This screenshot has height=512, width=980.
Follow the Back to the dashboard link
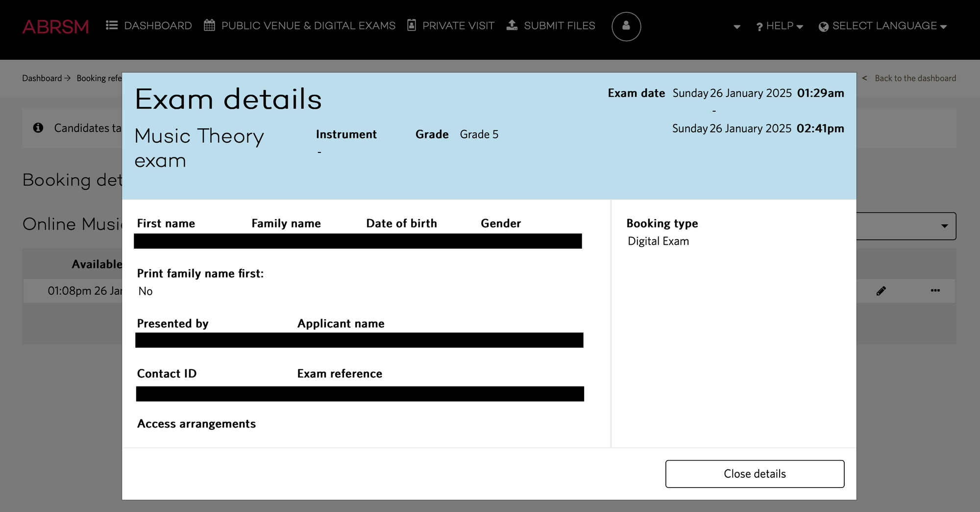click(915, 78)
